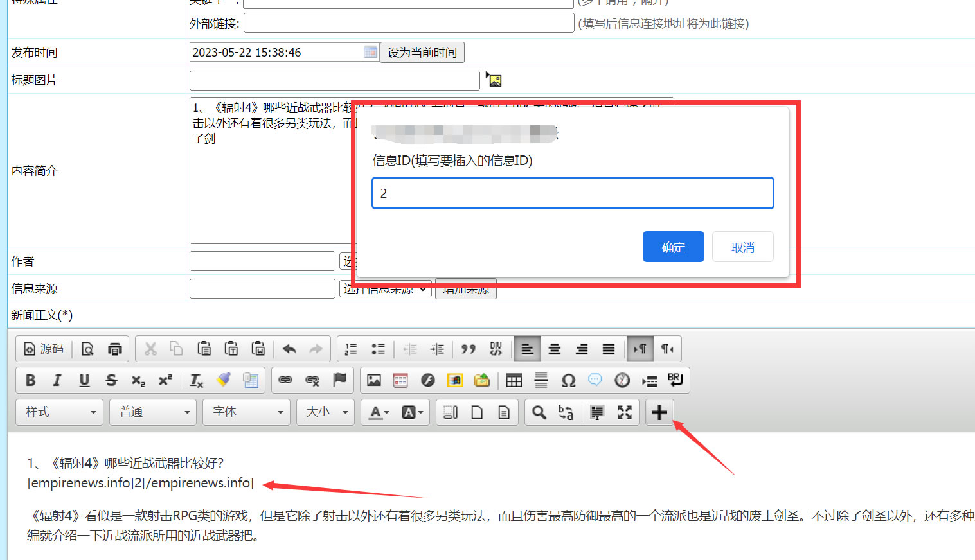Image resolution: width=975 pixels, height=560 pixels.
Task: Click the 设为当前时间 button
Action: coord(422,52)
